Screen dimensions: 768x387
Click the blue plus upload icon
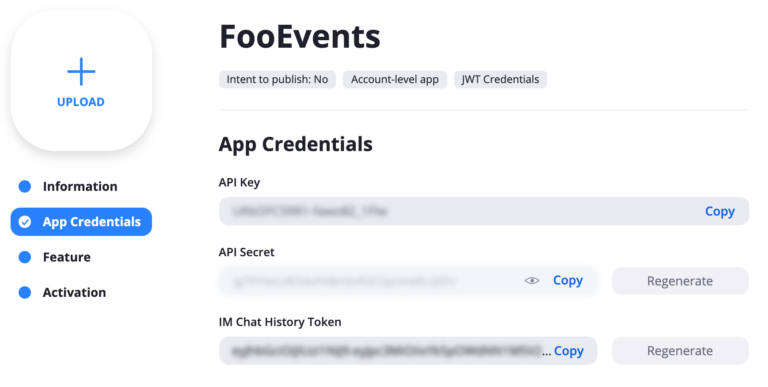[x=81, y=72]
